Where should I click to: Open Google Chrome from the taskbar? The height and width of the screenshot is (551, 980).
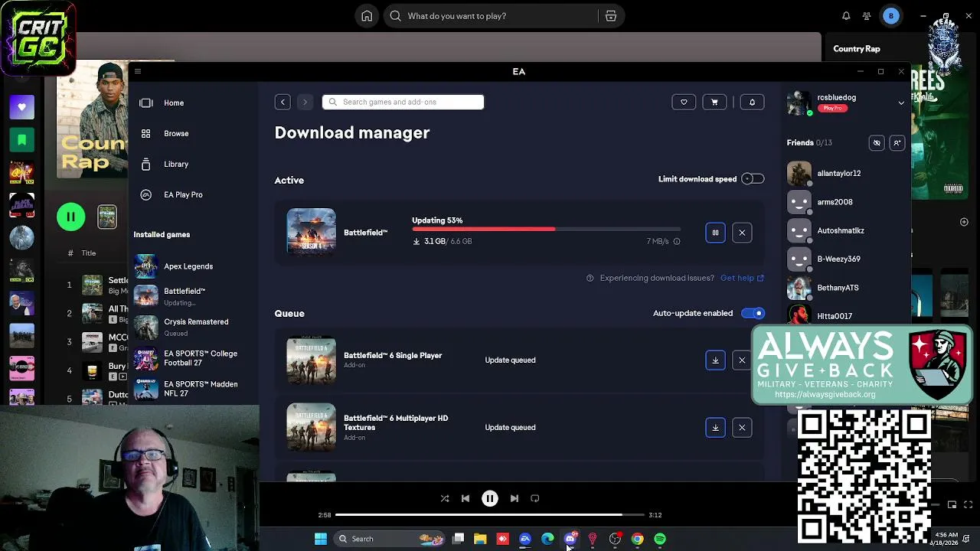click(x=637, y=539)
